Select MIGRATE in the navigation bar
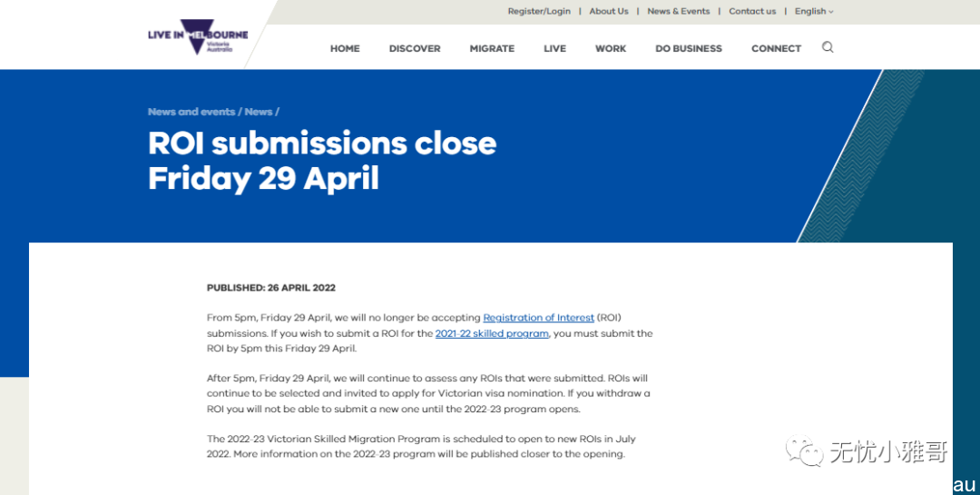 tap(492, 48)
